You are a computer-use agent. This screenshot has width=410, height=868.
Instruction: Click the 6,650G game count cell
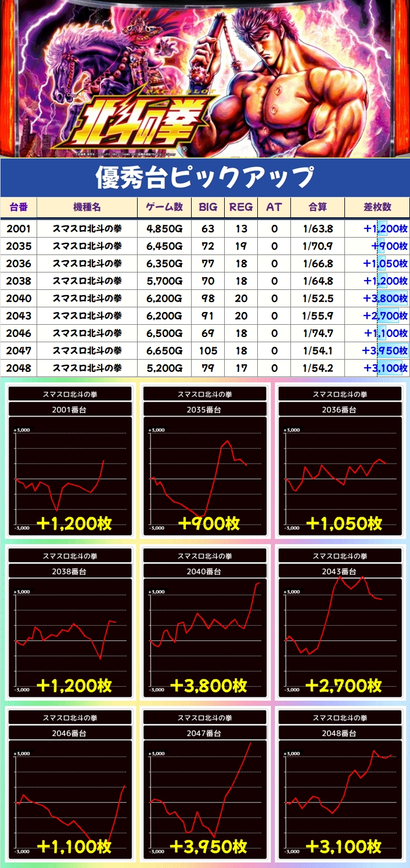tap(164, 351)
